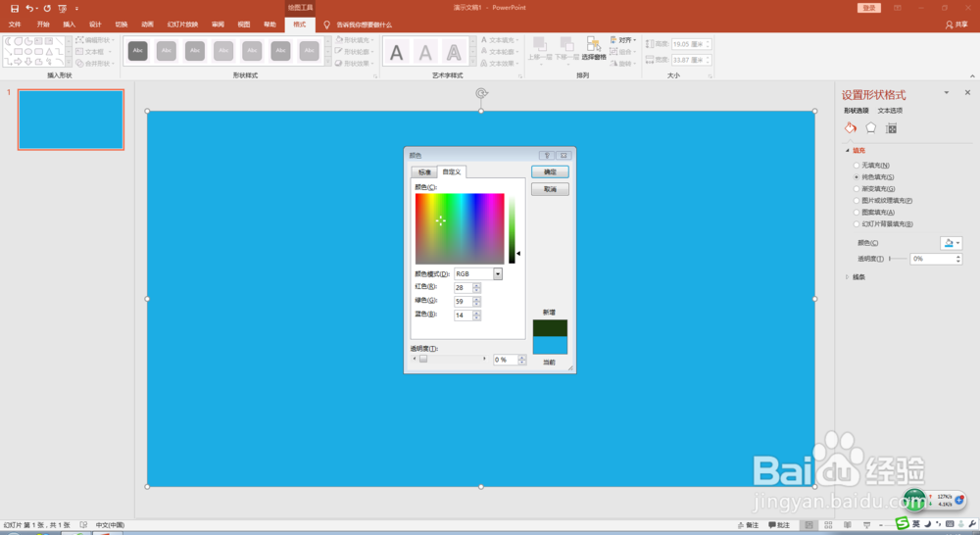The image size is (980, 535).
Task: Click the wrench icon on Sogou IME bar
Action: coord(972,524)
